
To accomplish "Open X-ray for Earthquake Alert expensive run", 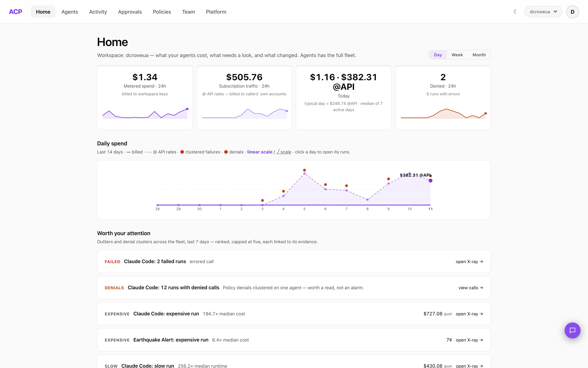I will [469, 340].
